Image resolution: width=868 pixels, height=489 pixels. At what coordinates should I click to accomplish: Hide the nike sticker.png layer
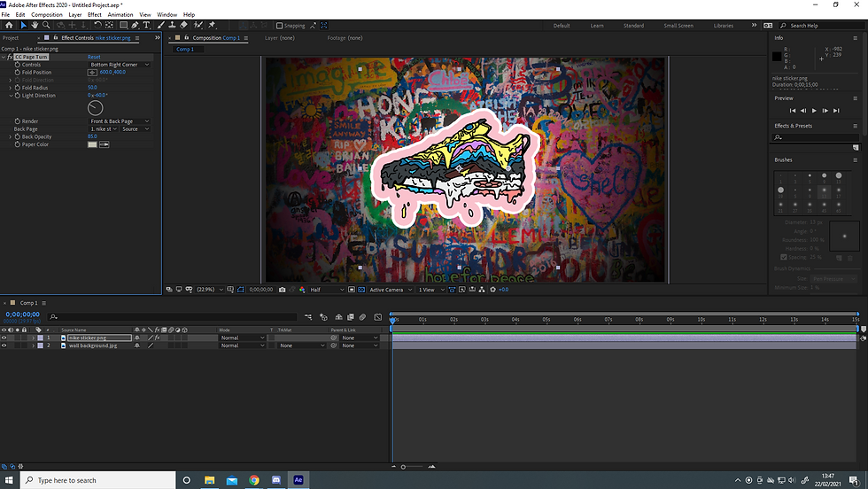pyautogui.click(x=4, y=338)
